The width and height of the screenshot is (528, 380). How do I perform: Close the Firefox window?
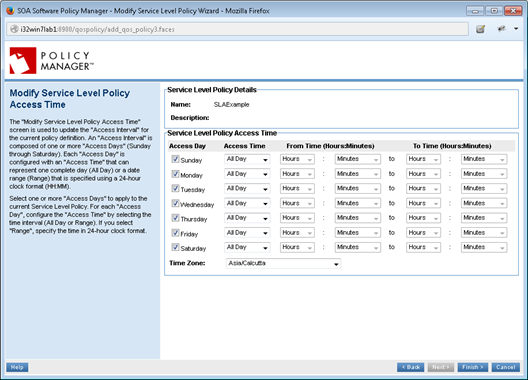point(513,11)
